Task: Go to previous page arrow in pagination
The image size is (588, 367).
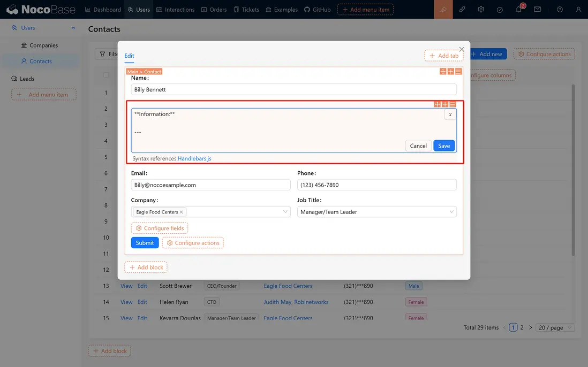Action: coord(504,327)
